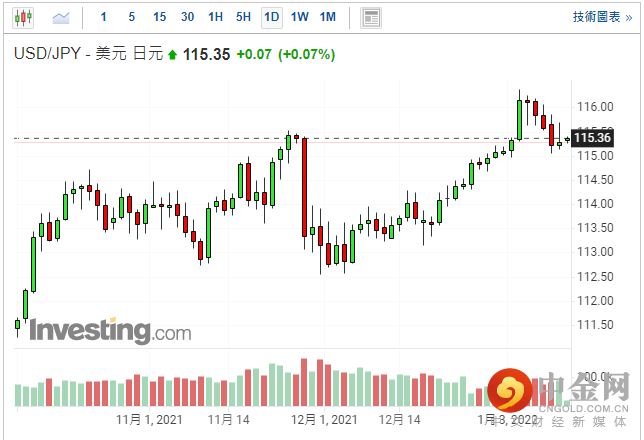Viewport: 644px width, 440px height.
Task: Click the green up arrow indicator
Action: tap(173, 54)
